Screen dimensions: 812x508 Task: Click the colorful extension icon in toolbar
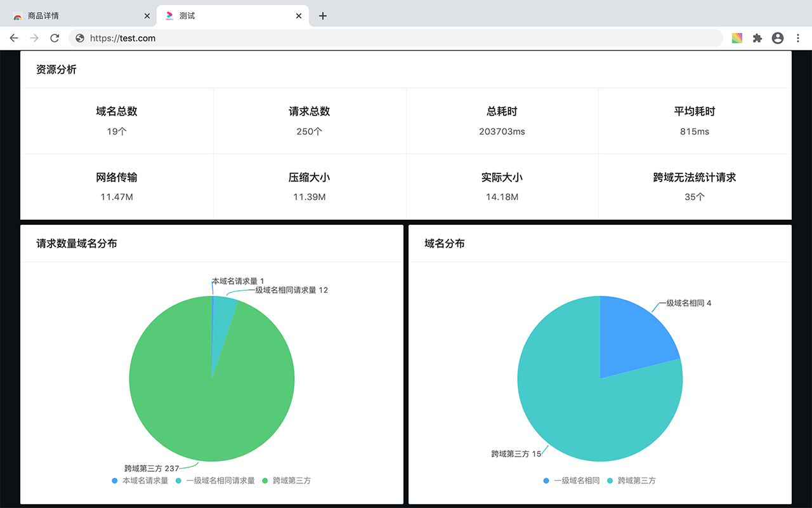(x=737, y=38)
